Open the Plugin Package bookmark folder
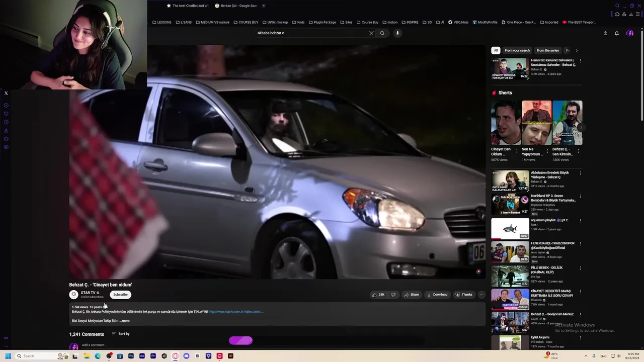 click(322, 22)
